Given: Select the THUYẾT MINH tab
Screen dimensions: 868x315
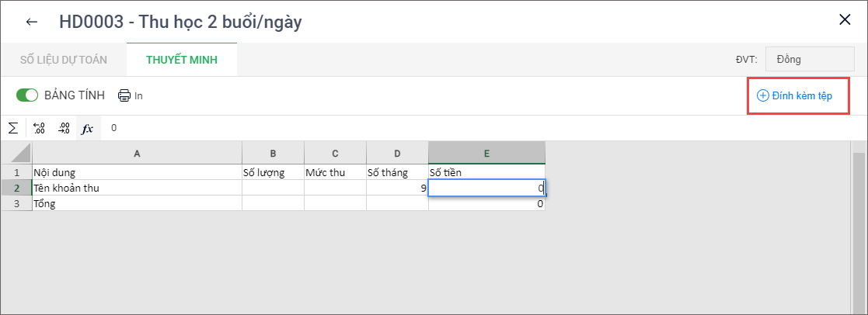Looking at the screenshot, I should point(181,59).
